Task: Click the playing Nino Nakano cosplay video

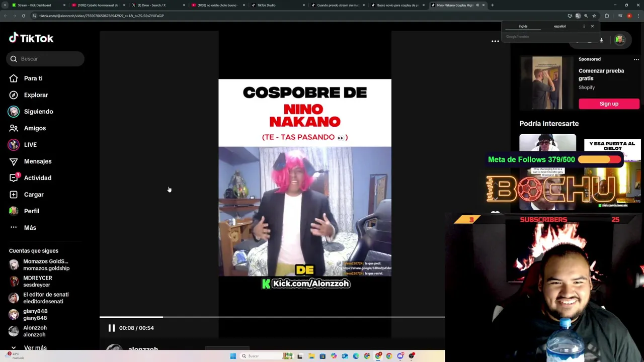Action: pyautogui.click(x=305, y=185)
